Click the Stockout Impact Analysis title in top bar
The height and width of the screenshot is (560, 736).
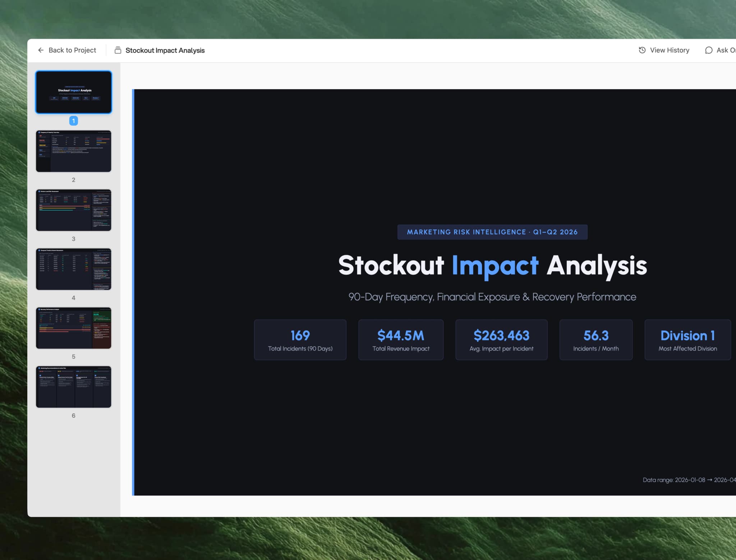165,50
